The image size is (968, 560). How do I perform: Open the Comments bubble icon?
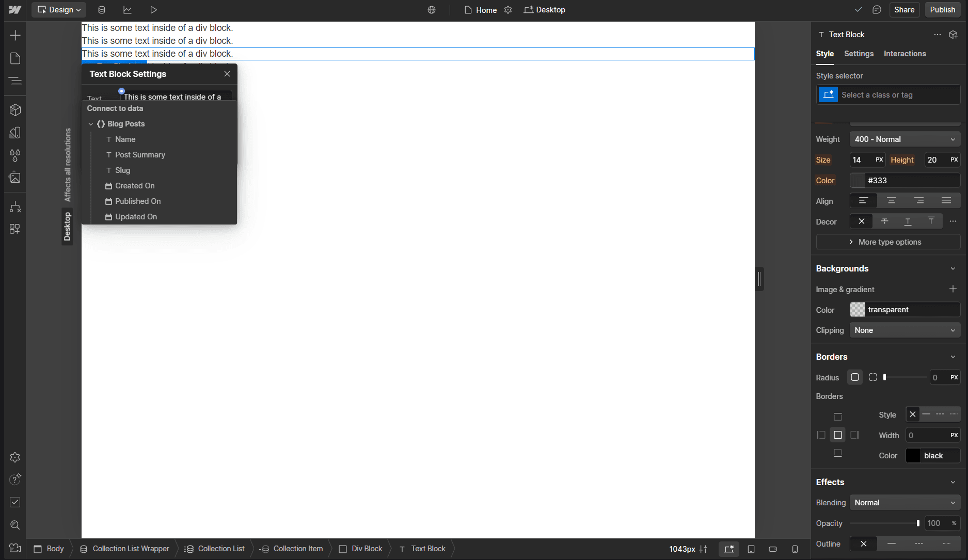coord(877,10)
